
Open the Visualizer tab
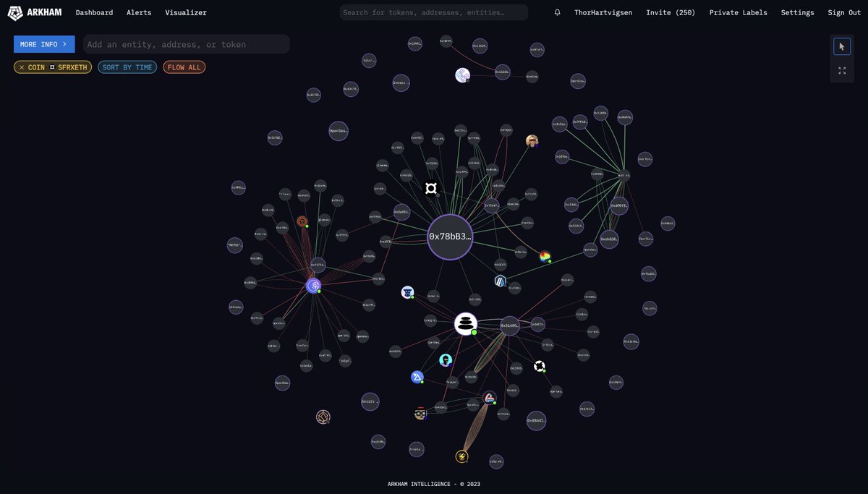coord(186,12)
